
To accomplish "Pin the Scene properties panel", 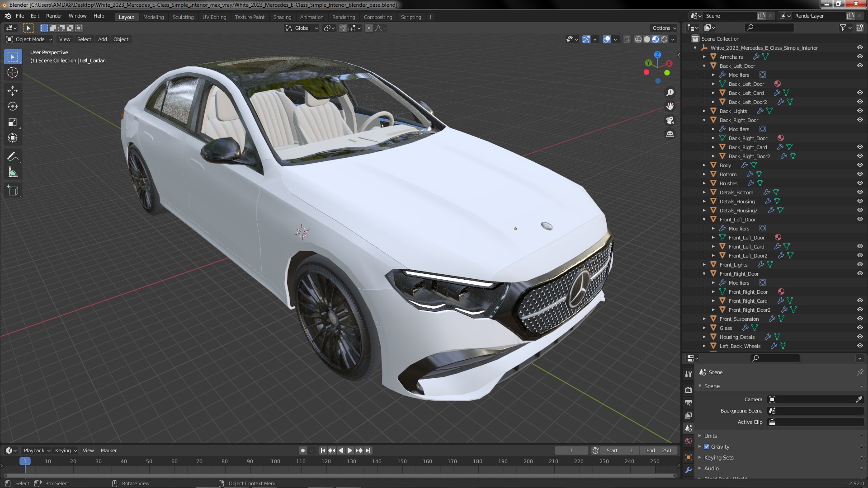I will point(859,372).
